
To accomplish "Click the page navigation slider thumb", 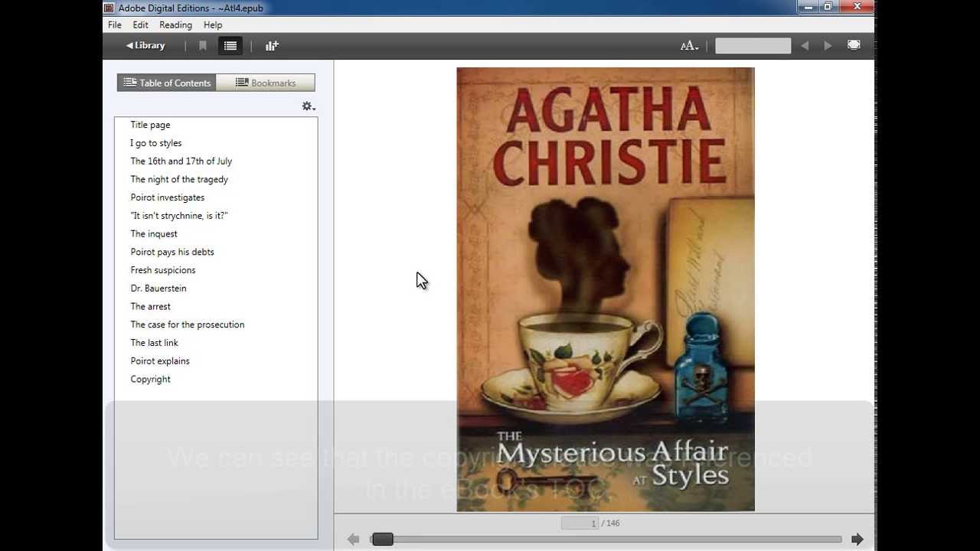I will (x=383, y=540).
